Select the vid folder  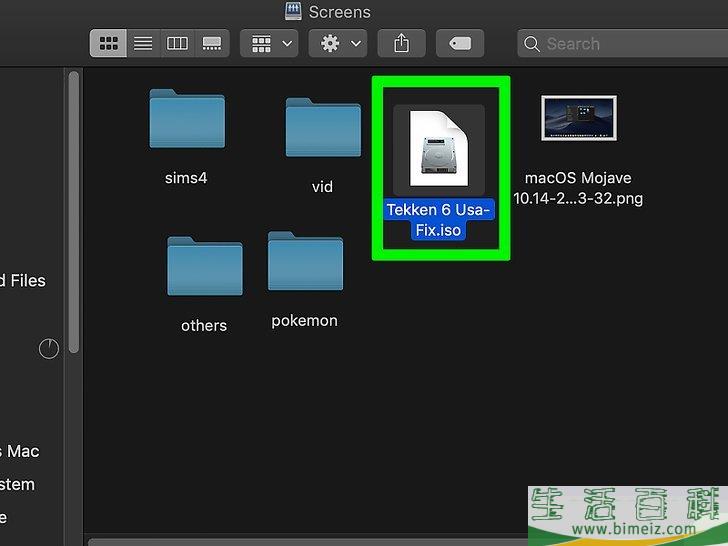pyautogui.click(x=323, y=127)
